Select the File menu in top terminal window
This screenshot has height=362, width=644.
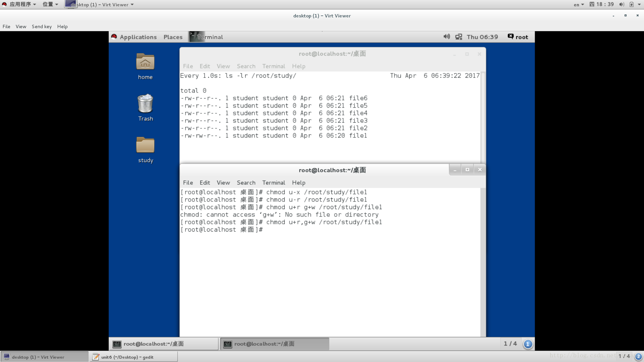pos(187,66)
